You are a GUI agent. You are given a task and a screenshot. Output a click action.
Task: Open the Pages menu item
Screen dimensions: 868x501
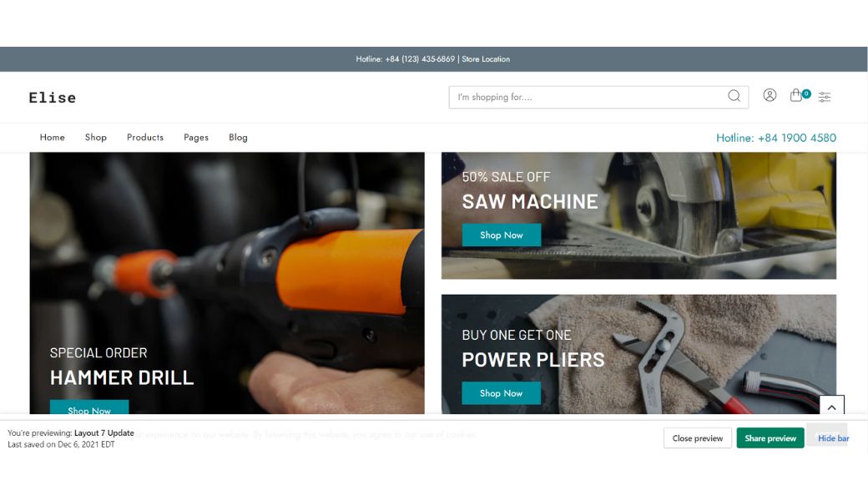pos(196,138)
